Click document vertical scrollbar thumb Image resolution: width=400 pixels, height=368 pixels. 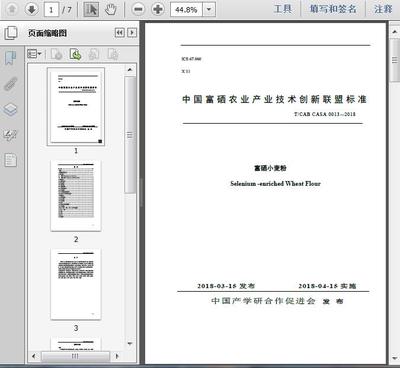point(395,60)
